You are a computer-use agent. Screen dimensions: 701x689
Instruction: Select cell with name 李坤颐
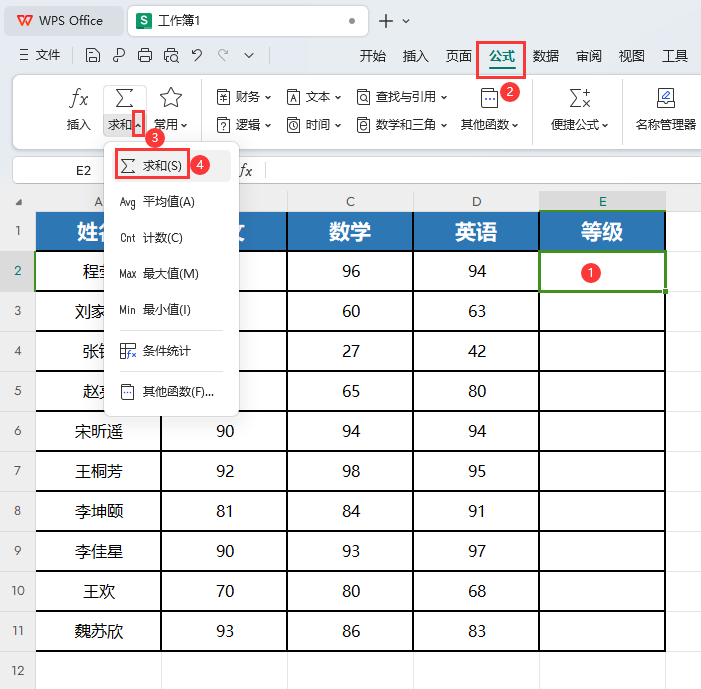point(98,511)
